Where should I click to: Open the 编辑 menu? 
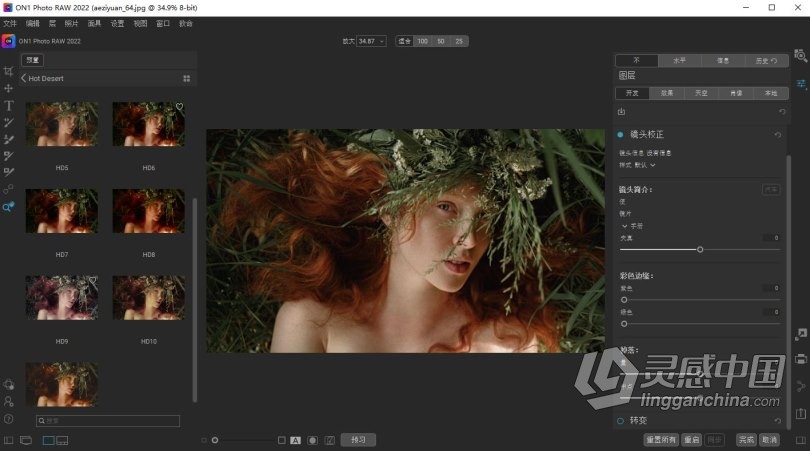click(x=33, y=24)
